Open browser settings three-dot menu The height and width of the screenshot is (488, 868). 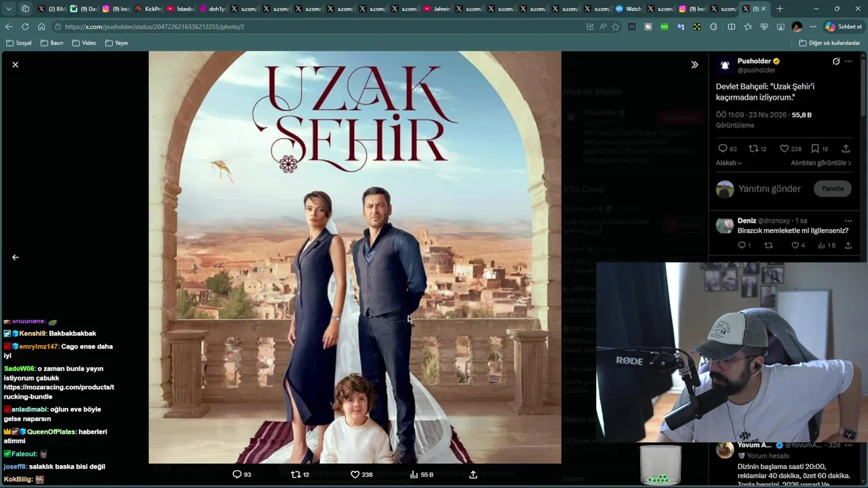click(813, 26)
